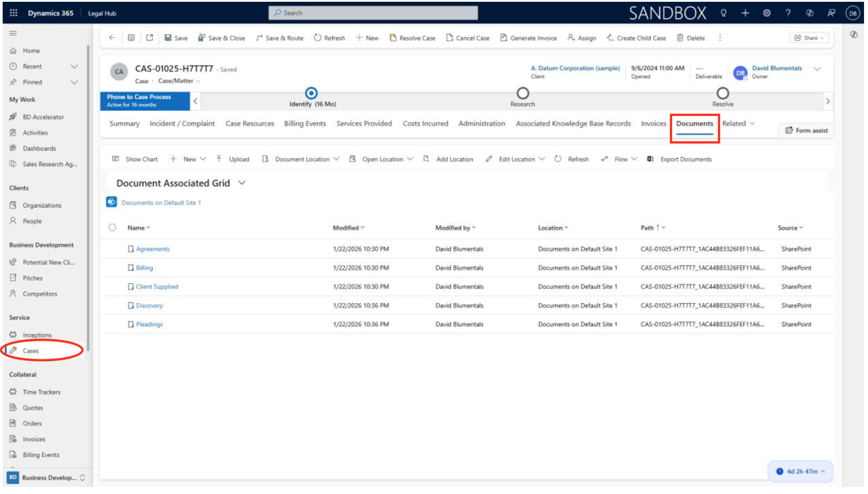Click the Delete trash icon
This screenshot has width=868, height=494.
[680, 38]
